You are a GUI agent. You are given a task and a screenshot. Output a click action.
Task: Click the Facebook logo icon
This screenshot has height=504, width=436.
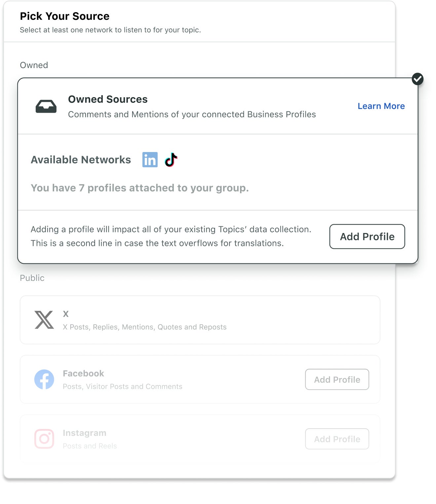tap(44, 379)
